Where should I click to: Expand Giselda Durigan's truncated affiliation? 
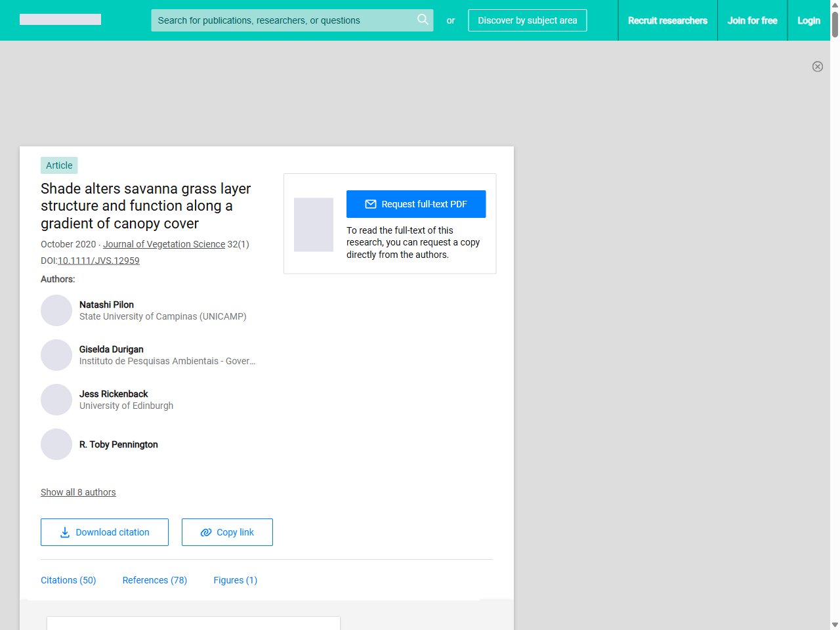click(167, 361)
